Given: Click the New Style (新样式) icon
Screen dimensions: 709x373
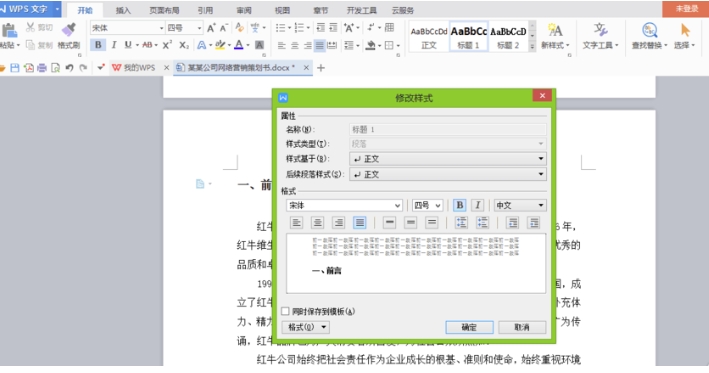Looking at the screenshot, I should coord(555,30).
